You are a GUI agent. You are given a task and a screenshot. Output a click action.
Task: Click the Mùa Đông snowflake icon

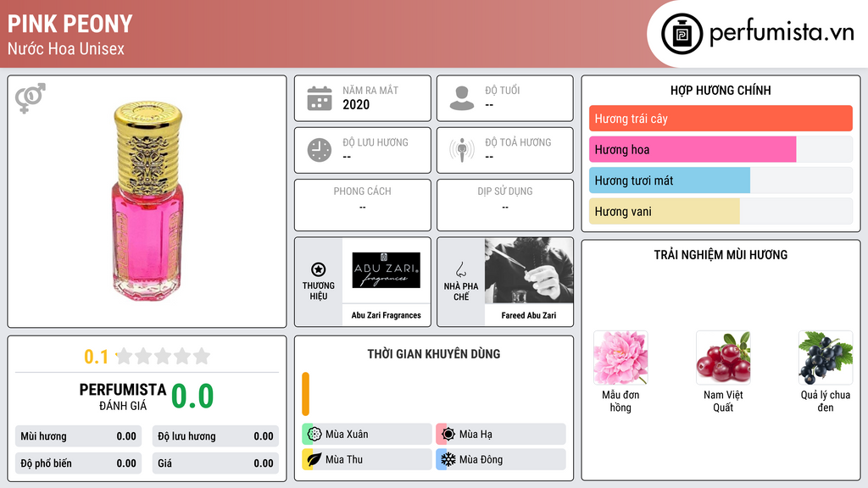448,459
